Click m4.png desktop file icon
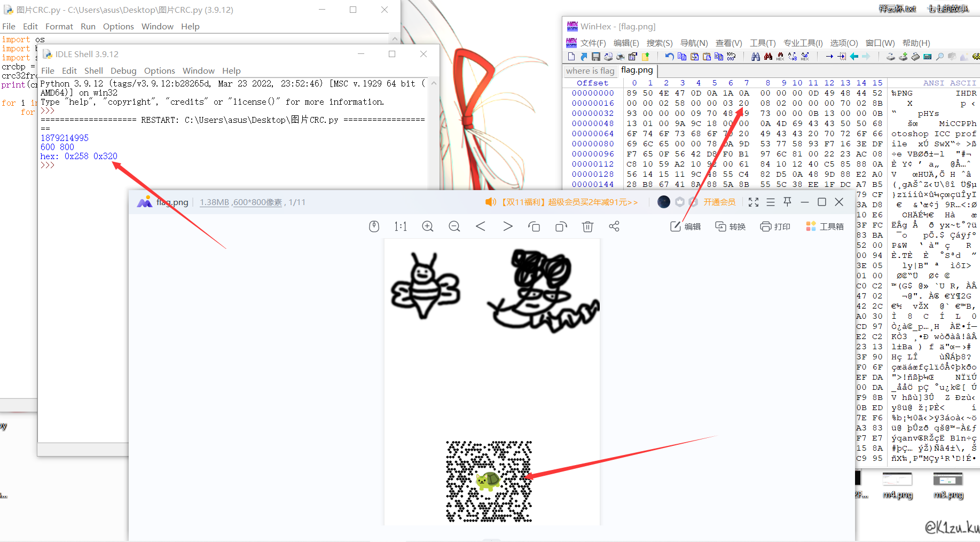This screenshot has height=542, width=980. [x=897, y=485]
